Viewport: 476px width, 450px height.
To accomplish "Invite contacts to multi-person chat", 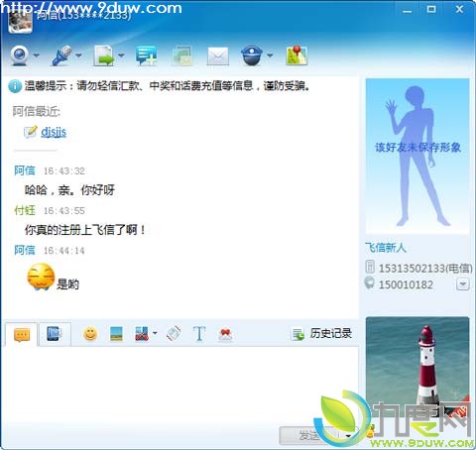I will coord(146,56).
